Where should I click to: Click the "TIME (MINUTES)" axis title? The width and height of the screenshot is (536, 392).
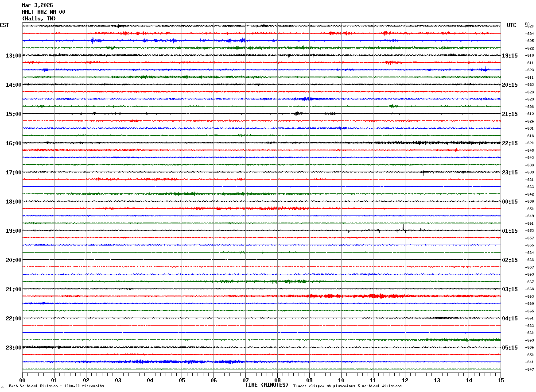tap(267, 385)
